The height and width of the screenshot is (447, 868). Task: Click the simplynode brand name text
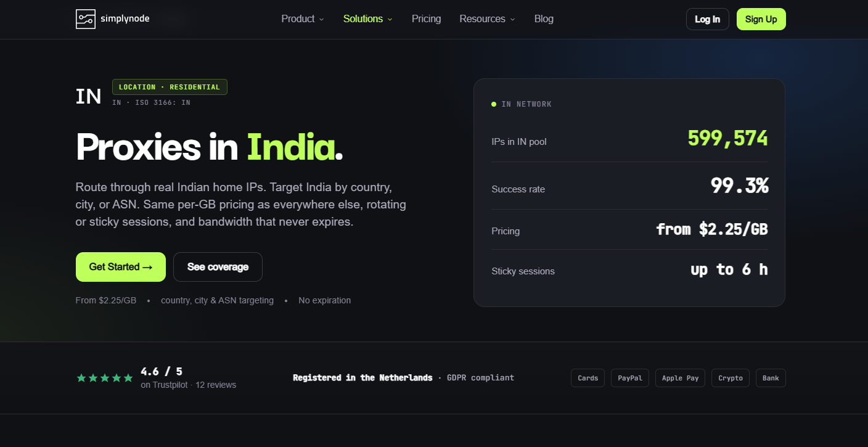point(125,19)
